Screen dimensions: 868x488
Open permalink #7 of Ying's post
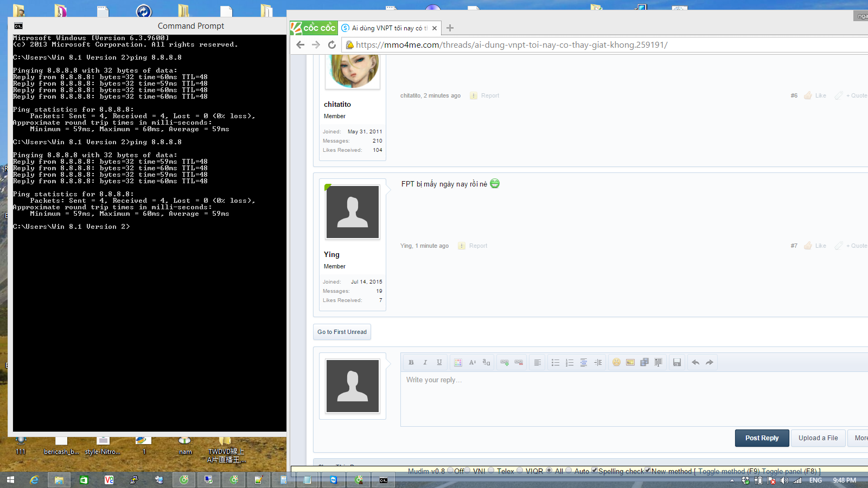click(x=794, y=246)
